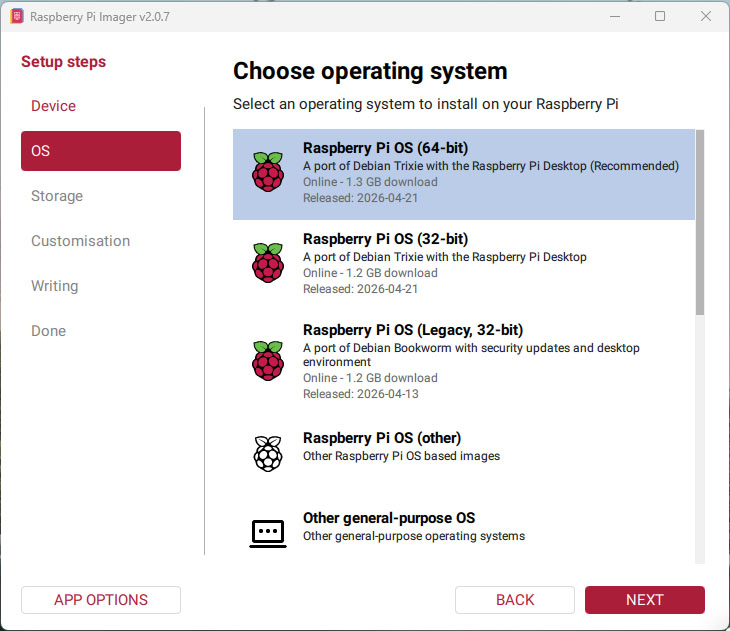The width and height of the screenshot is (730, 631).
Task: Open Raspberry Pi OS (other) category
Action: point(464,454)
